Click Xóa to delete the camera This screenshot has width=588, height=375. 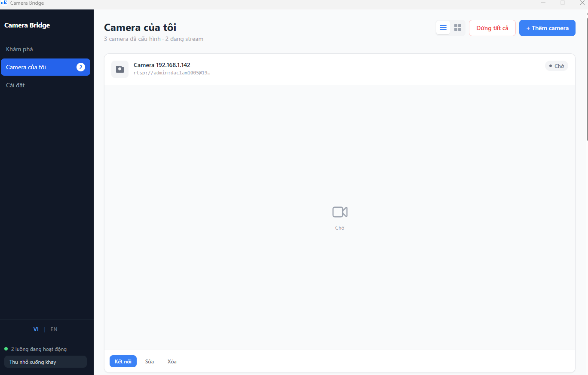point(172,361)
